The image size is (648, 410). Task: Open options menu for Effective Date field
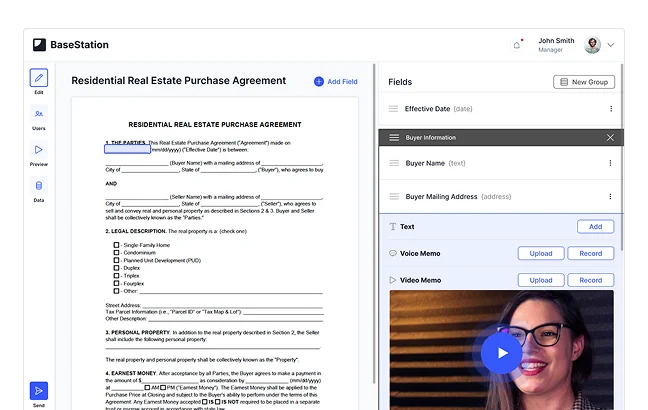(610, 108)
